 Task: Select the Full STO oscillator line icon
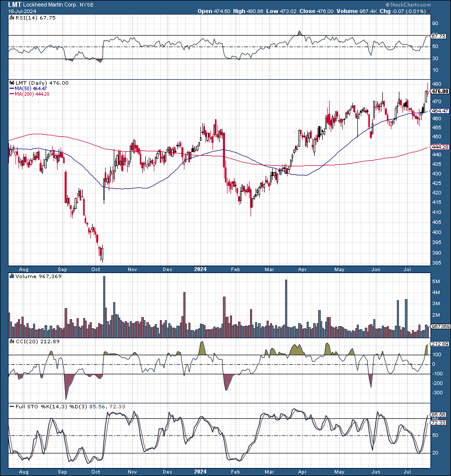(x=11, y=406)
